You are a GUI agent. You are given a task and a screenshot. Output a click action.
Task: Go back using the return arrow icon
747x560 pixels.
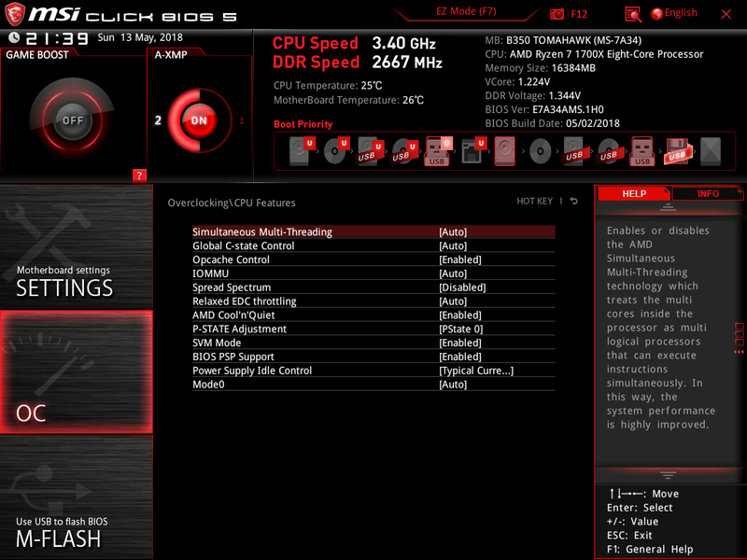pos(574,201)
